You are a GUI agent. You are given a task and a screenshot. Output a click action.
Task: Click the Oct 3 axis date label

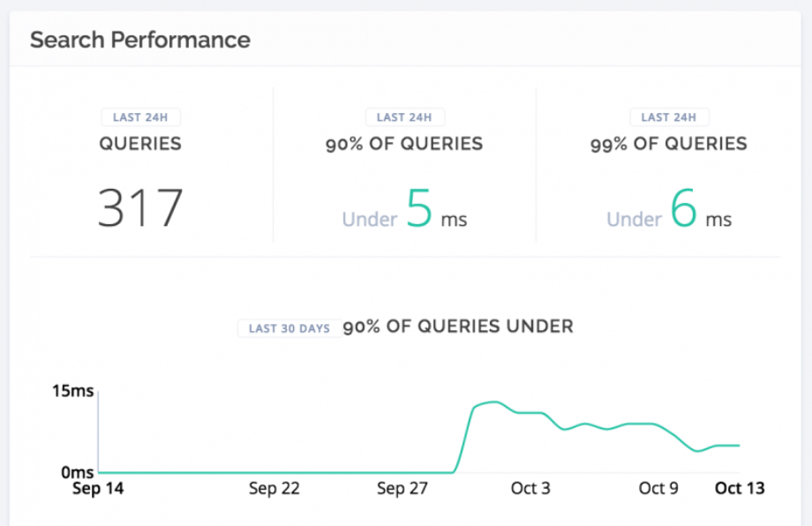[530, 488]
